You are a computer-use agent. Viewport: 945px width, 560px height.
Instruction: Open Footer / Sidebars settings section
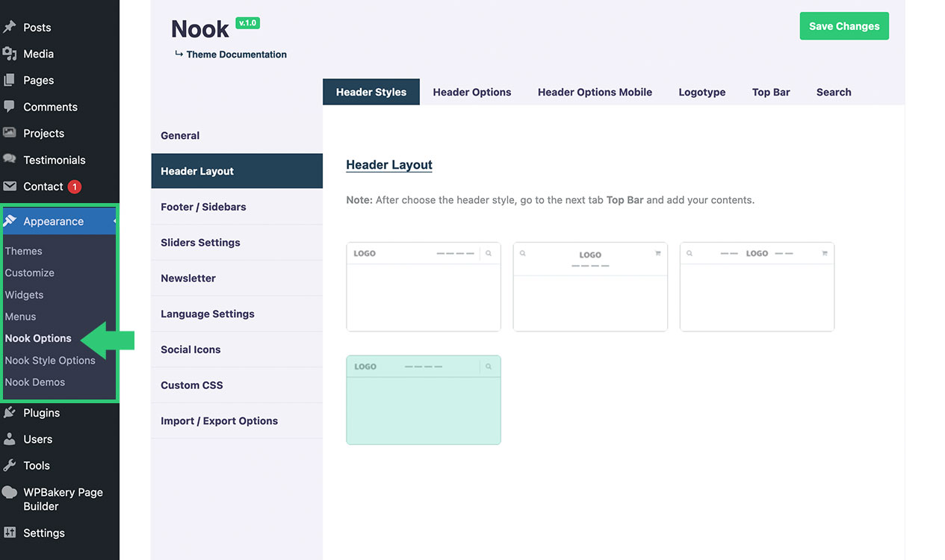[x=203, y=207]
